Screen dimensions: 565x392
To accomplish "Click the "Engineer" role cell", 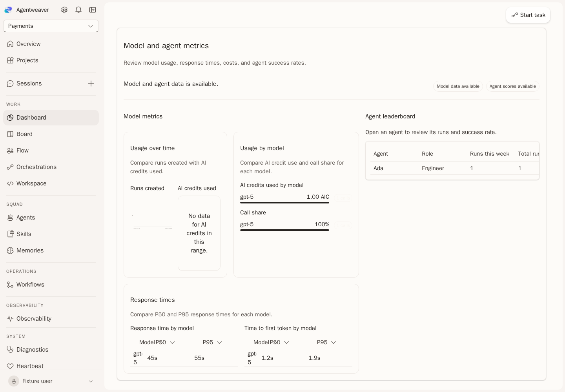I will pyautogui.click(x=433, y=168).
